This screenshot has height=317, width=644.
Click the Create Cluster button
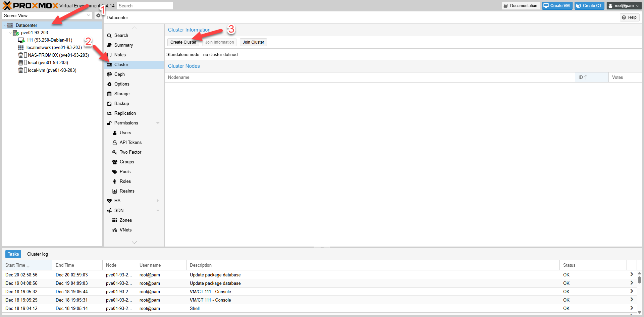(x=183, y=42)
